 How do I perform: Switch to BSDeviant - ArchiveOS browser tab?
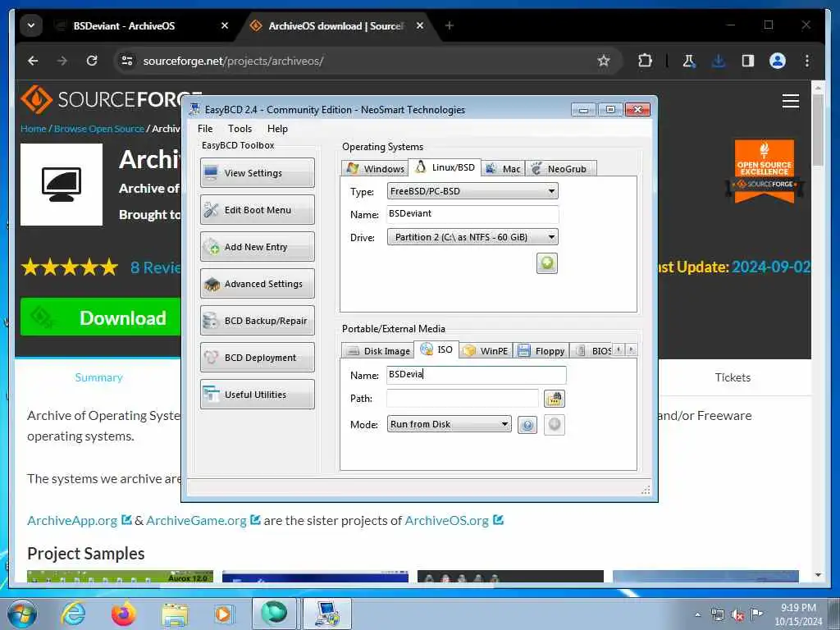(x=140, y=25)
